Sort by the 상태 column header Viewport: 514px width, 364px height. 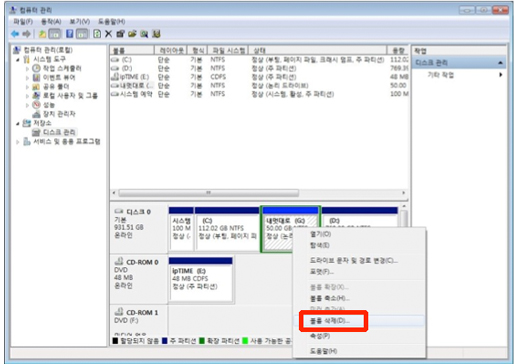[x=318, y=50]
